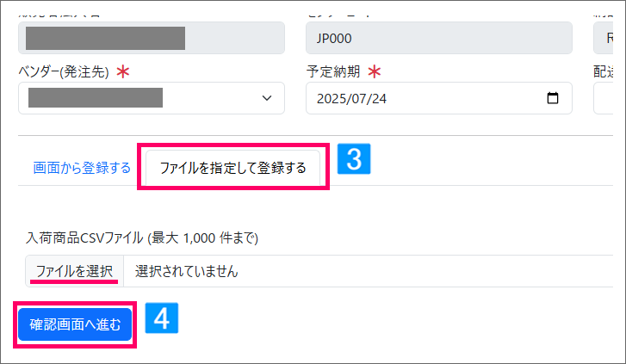Switch to the 画面から登録する tab

tap(82, 168)
